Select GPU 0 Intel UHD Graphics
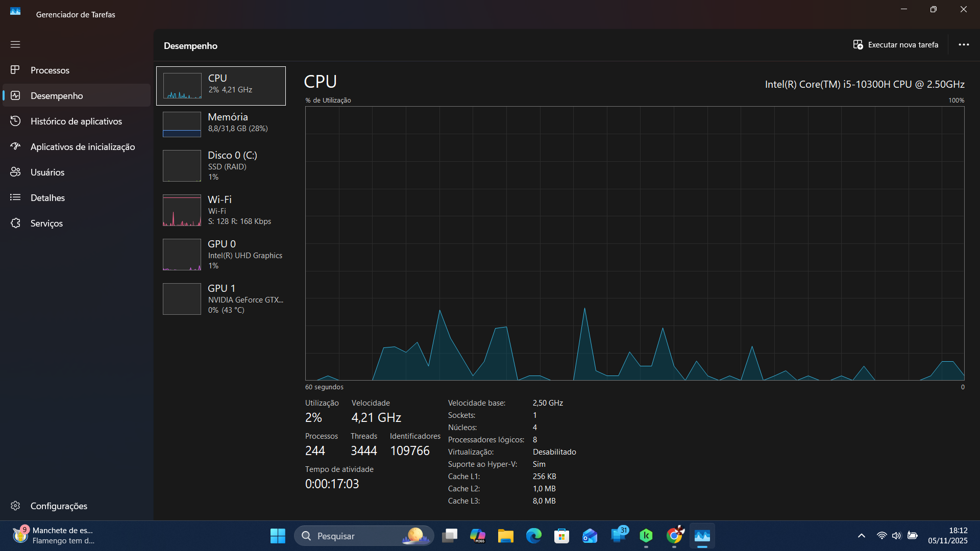This screenshot has width=980, height=551. (221, 254)
